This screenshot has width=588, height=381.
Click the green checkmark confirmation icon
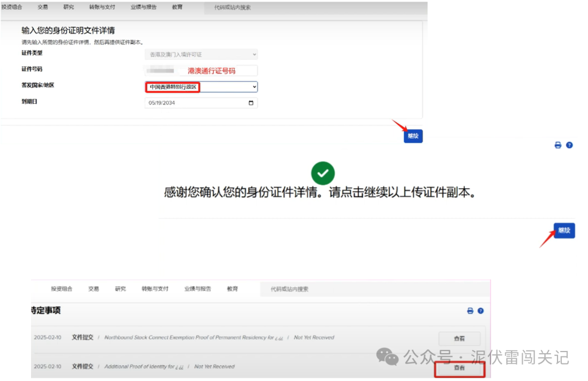click(323, 173)
